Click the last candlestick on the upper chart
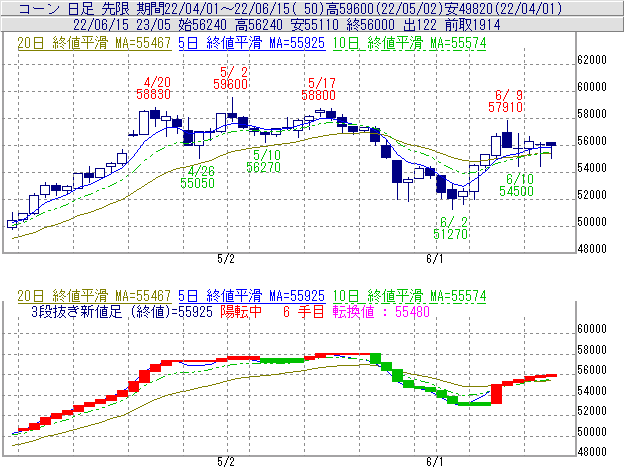Screen dimensions: 624x475 [551, 148]
